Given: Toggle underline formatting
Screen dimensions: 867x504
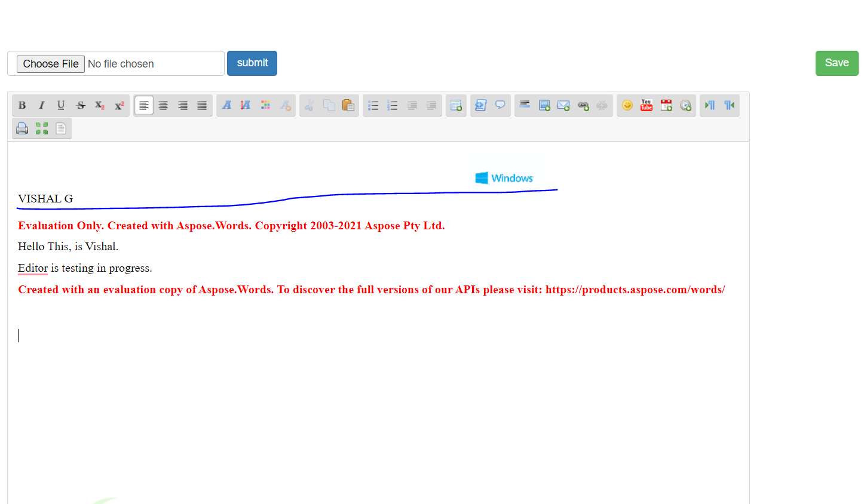Looking at the screenshot, I should [61, 106].
